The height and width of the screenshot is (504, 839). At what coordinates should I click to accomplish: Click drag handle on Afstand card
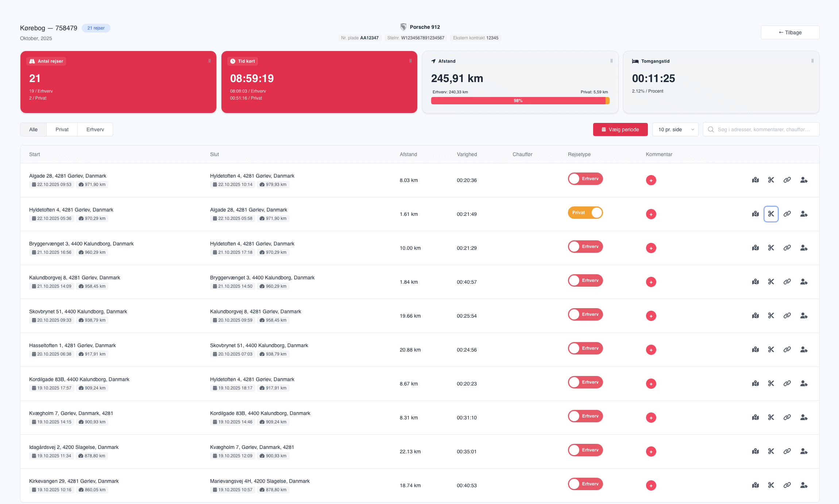[611, 61]
